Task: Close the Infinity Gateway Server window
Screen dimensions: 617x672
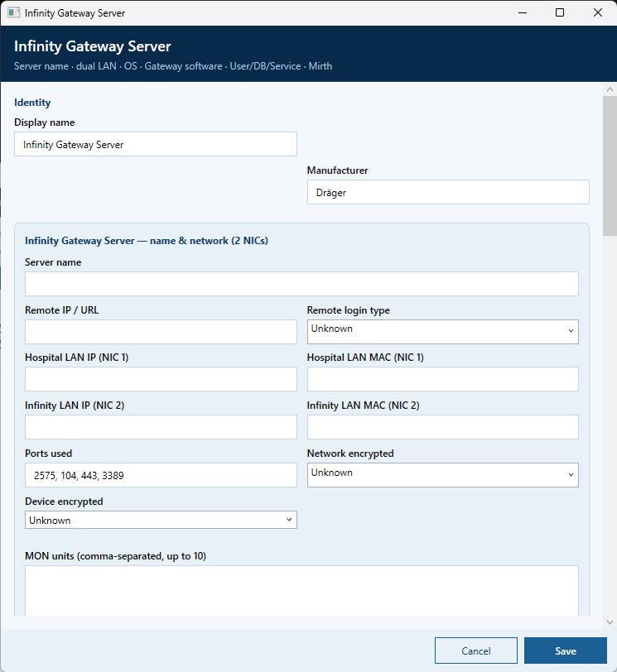Action: click(597, 13)
